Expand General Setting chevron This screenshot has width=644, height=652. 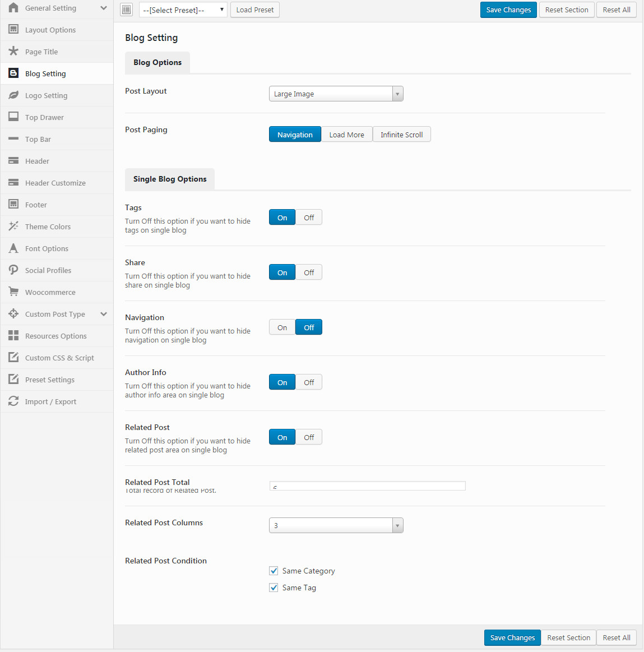[104, 8]
